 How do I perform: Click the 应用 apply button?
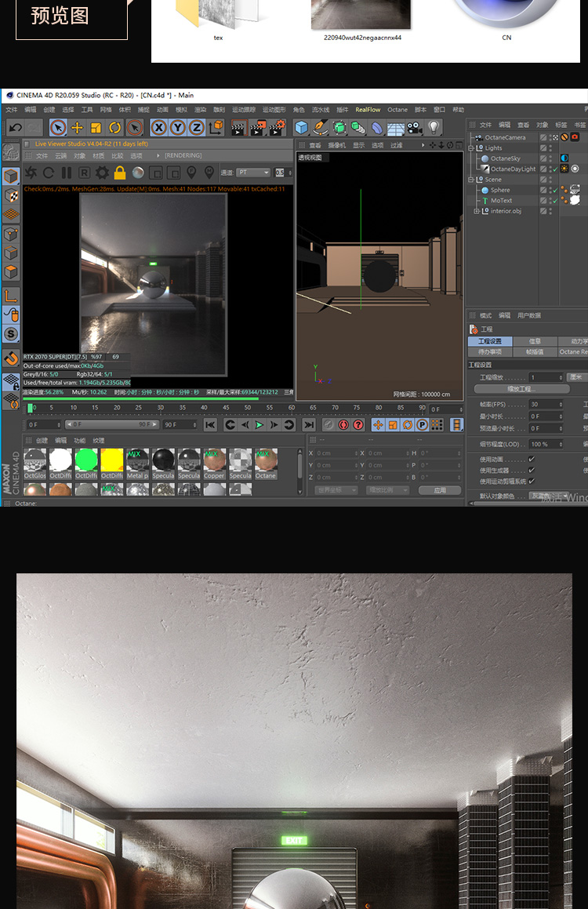pos(441,490)
